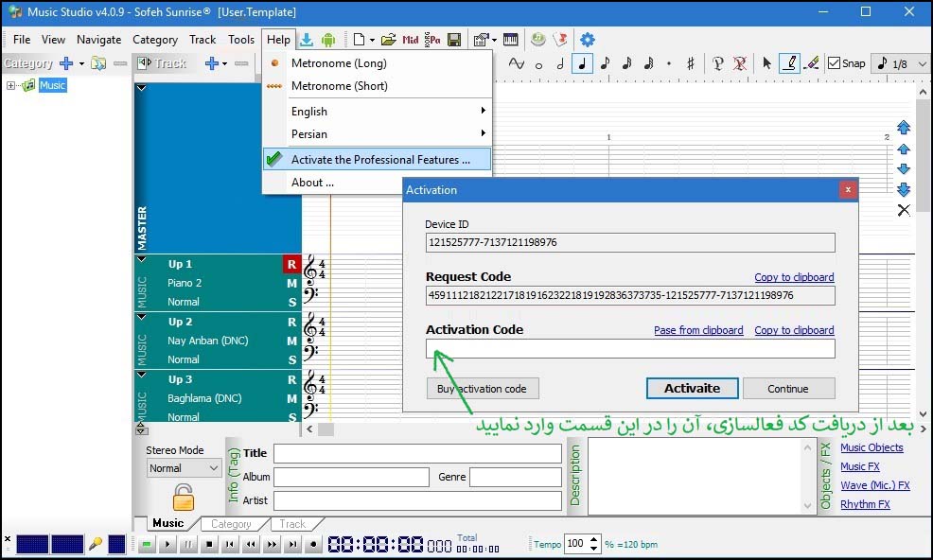Select the arrow pointer tool
Image resolution: width=933 pixels, height=560 pixels.
[767, 63]
